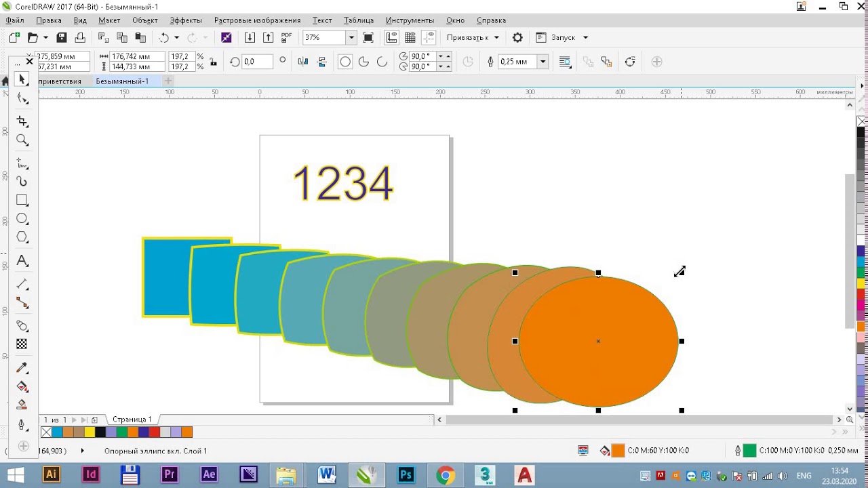Toggle Show grid button
The width and height of the screenshot is (868, 488).
coord(410,37)
